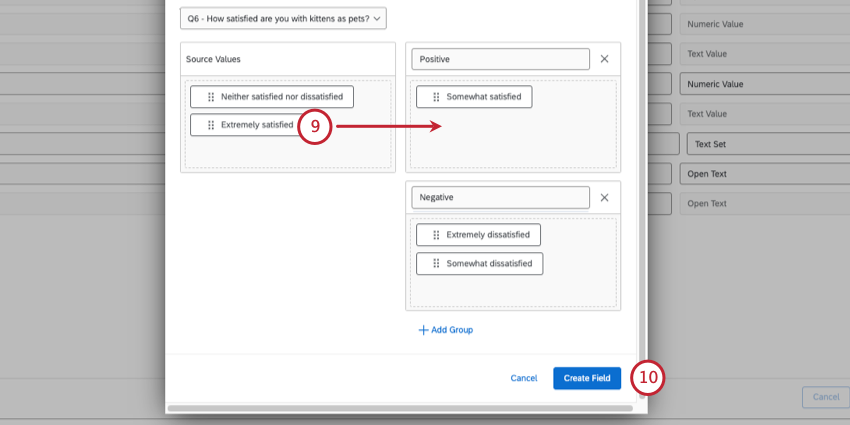Select the first Open Text field type
The width and height of the screenshot is (850, 425).
tap(765, 174)
